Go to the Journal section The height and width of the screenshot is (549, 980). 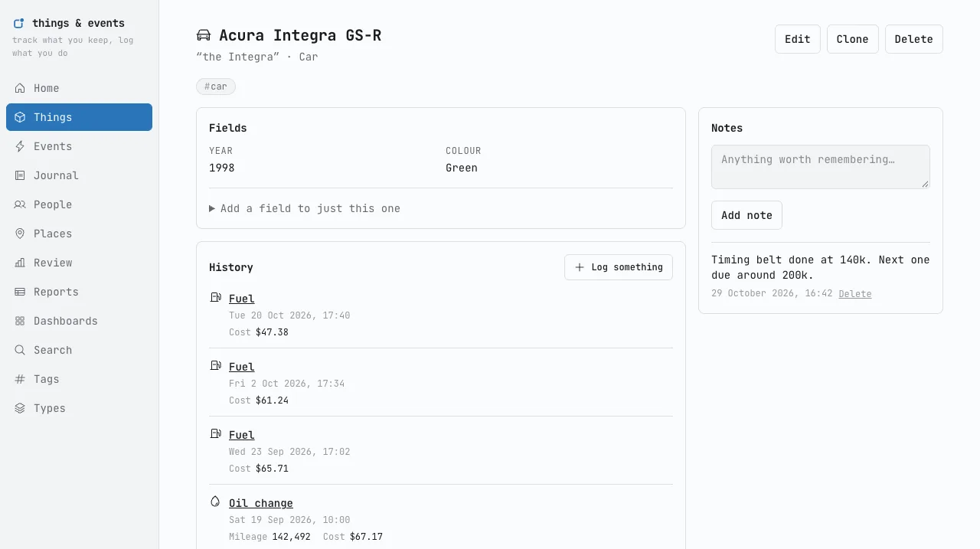pos(79,175)
